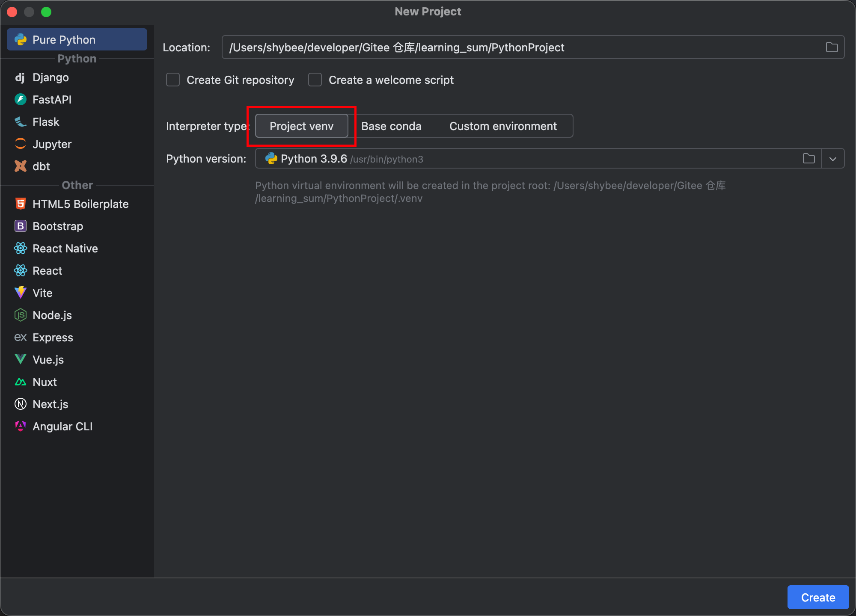Select the Vue.js label text
The image size is (856, 616).
click(48, 360)
